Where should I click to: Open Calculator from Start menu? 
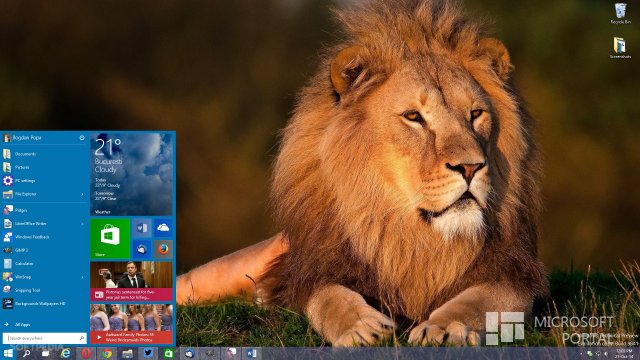pos(44,264)
